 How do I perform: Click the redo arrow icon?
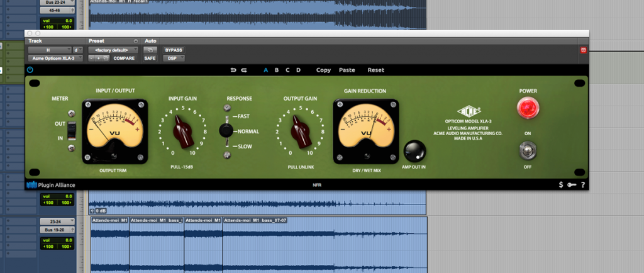point(244,70)
